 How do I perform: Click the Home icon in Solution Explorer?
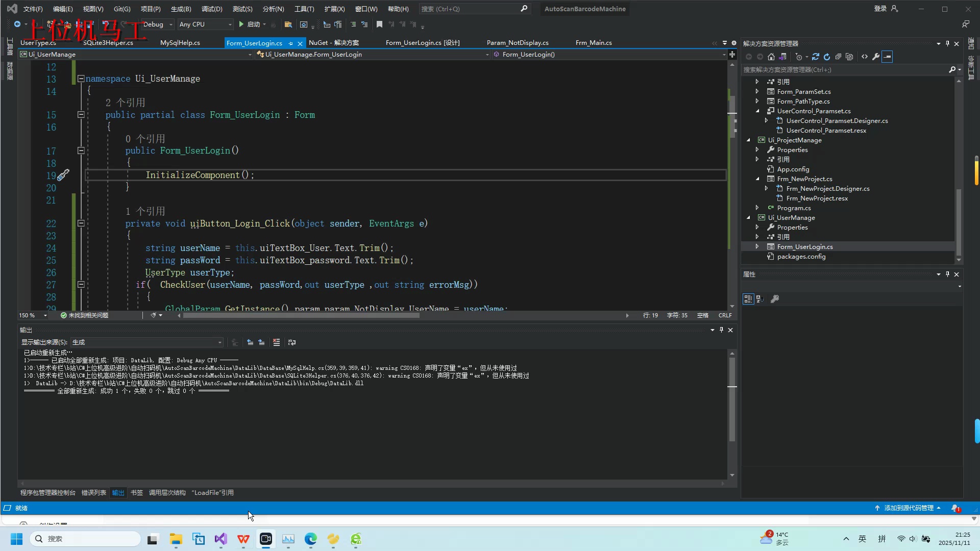tap(771, 57)
